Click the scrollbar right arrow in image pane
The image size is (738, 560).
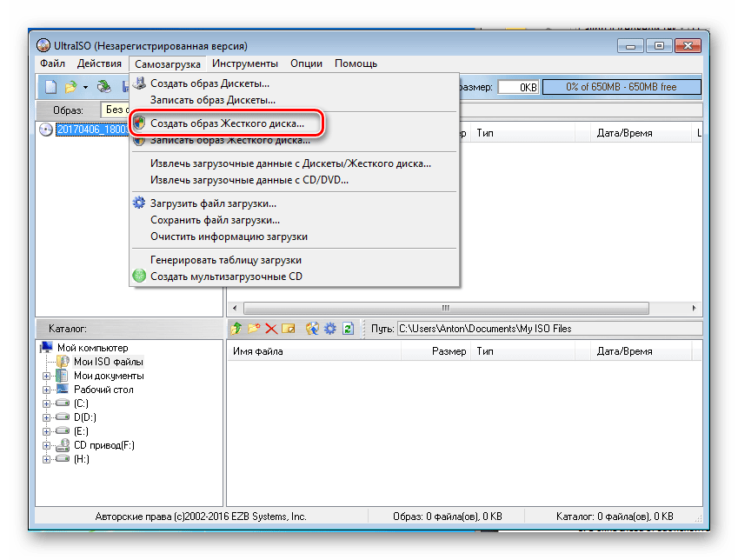[695, 308]
